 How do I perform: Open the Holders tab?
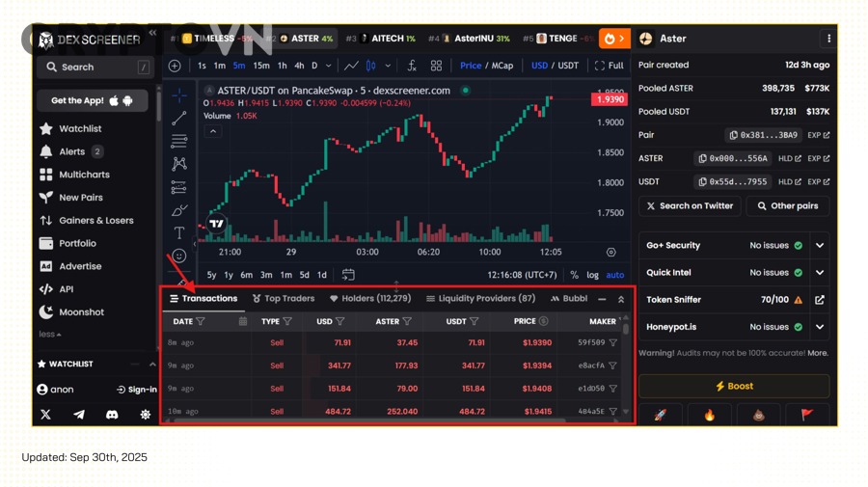pos(370,299)
